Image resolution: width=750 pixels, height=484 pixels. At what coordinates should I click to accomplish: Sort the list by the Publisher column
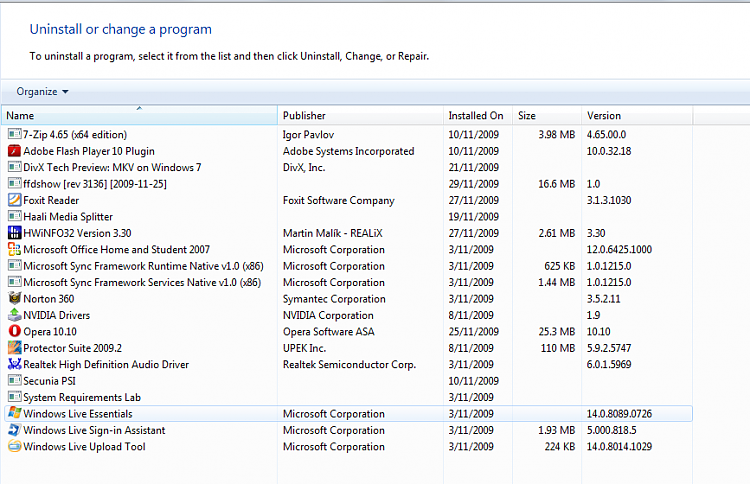[x=360, y=115]
